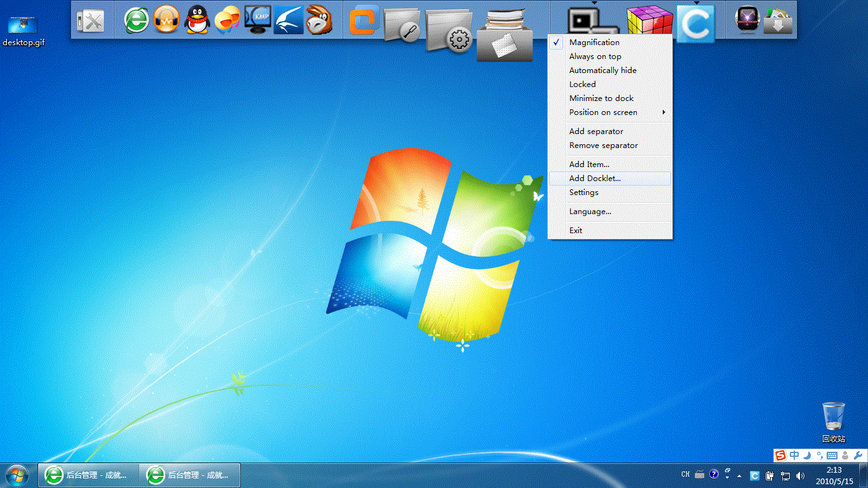Click the Show desktop button

coord(864,475)
